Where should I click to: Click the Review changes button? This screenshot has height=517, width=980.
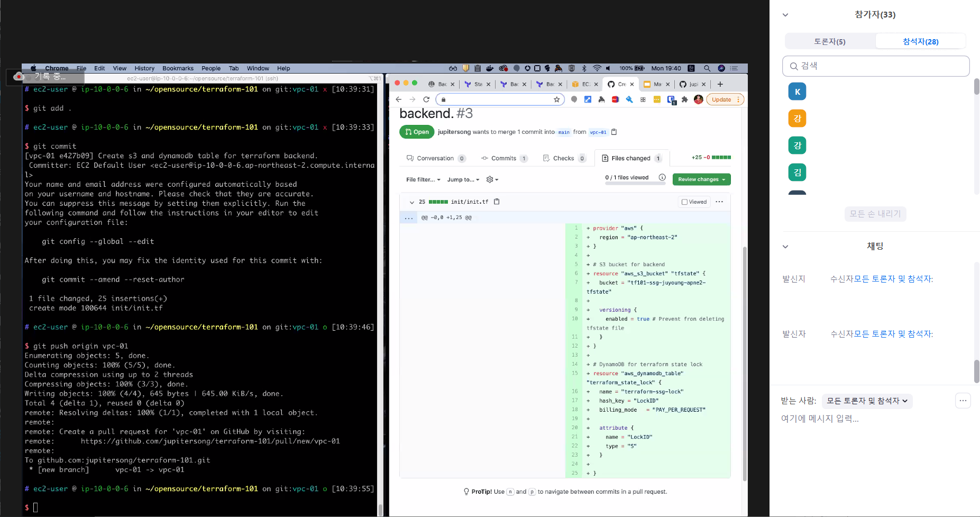click(701, 179)
